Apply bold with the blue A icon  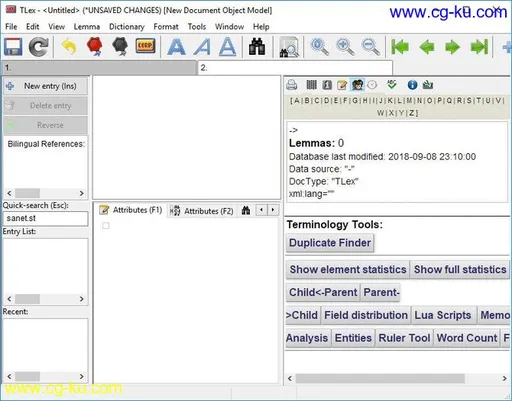176,47
